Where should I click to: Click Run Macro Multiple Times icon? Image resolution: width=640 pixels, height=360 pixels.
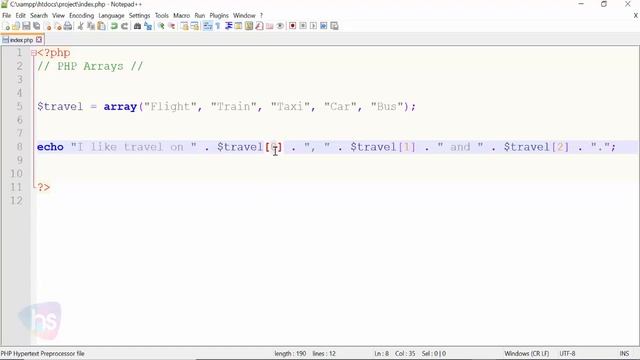(x=323, y=26)
